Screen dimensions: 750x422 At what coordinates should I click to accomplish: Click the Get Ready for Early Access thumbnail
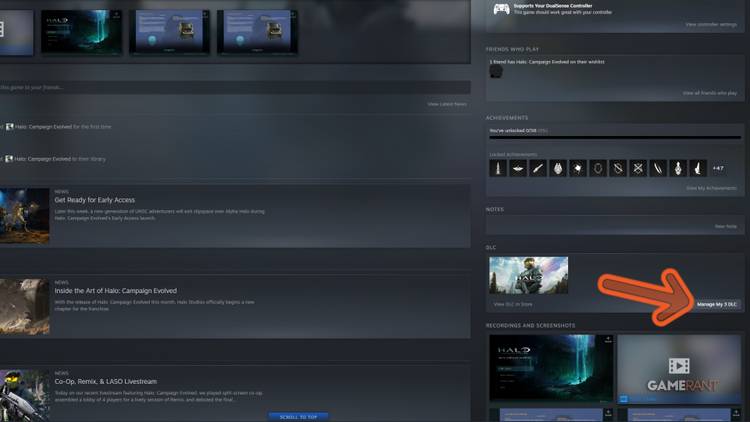pos(24,216)
